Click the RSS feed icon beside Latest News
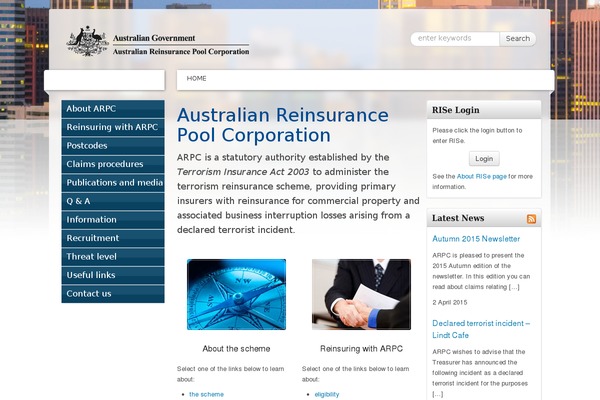 pyautogui.click(x=531, y=218)
